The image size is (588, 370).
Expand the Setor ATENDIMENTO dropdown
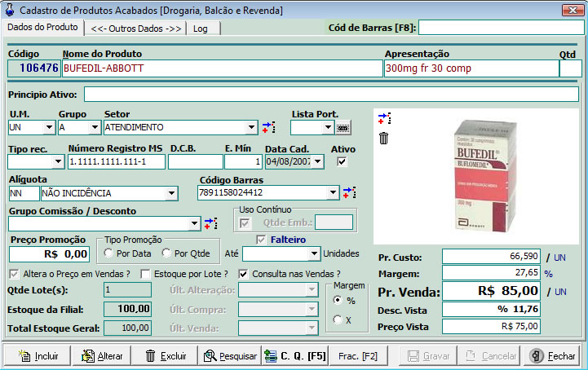tap(251, 127)
